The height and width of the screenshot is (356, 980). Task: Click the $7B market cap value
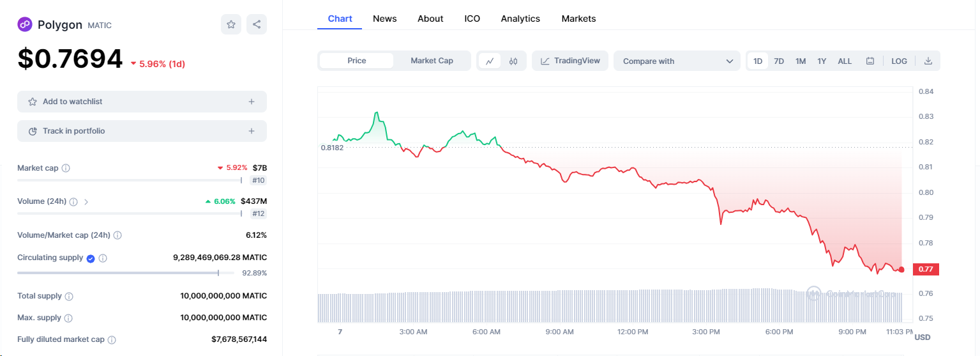tap(260, 167)
